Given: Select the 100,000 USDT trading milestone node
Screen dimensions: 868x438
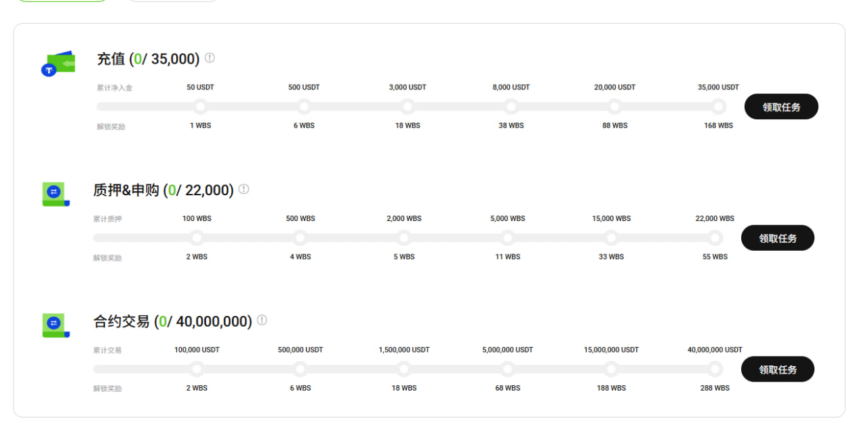Looking at the screenshot, I should 197,369.
